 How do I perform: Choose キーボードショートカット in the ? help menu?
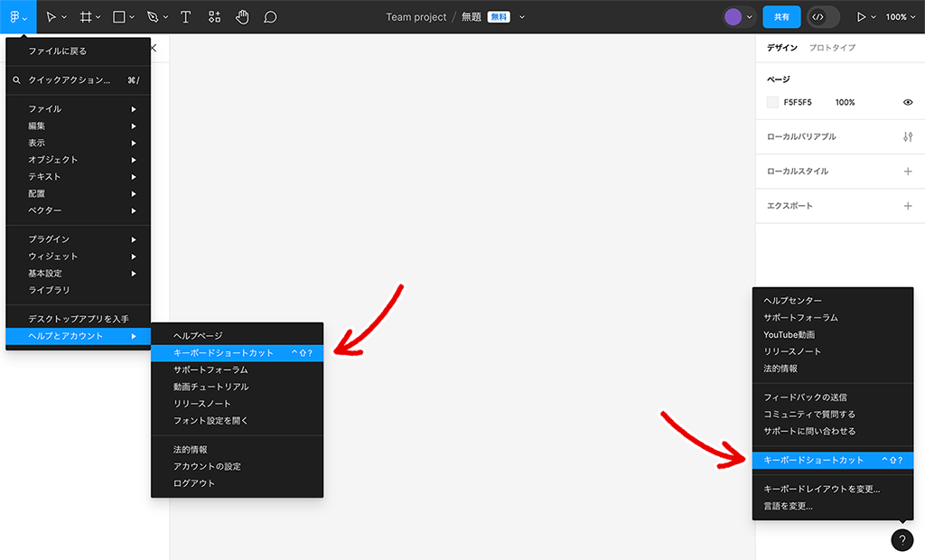point(832,461)
